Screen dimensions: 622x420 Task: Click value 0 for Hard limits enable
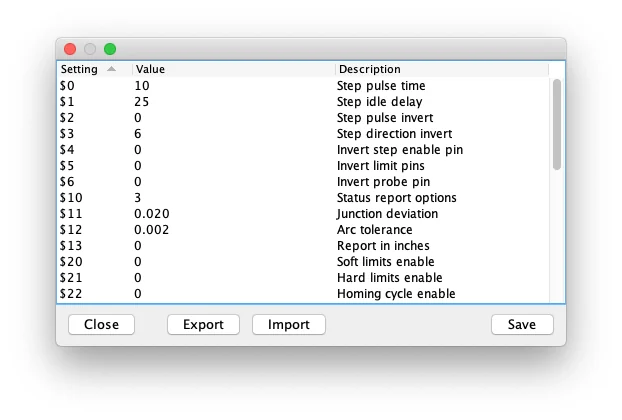(138, 278)
